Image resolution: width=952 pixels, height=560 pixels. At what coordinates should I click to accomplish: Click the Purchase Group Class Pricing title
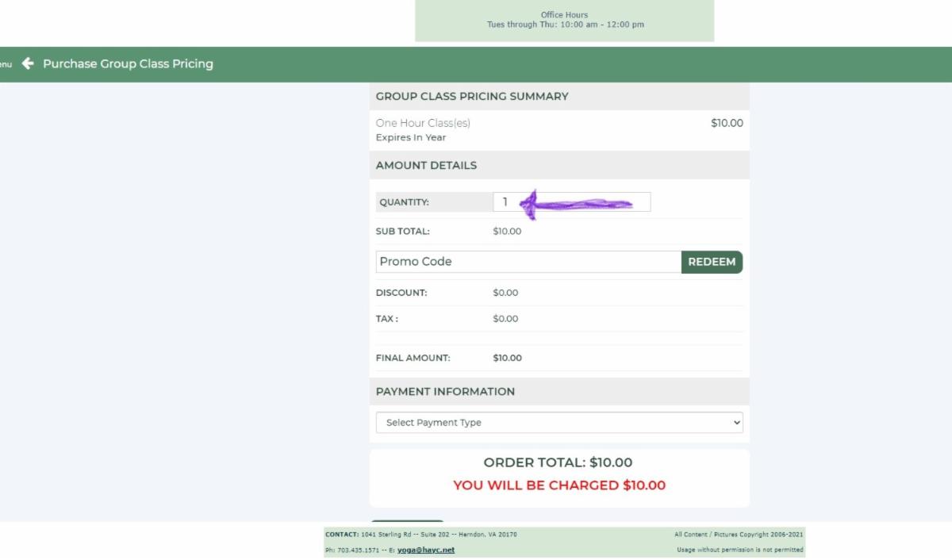[128, 63]
